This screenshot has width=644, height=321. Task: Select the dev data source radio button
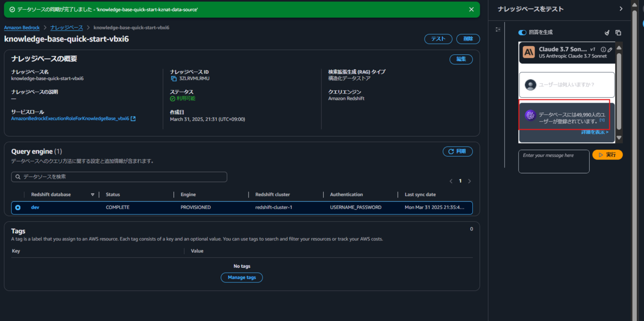click(x=18, y=207)
